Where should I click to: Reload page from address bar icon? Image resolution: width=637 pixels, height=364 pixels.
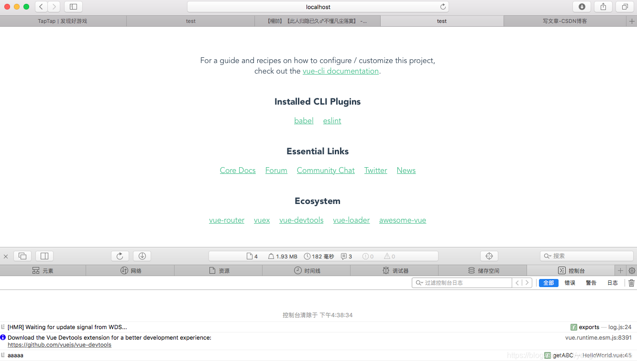click(x=443, y=7)
